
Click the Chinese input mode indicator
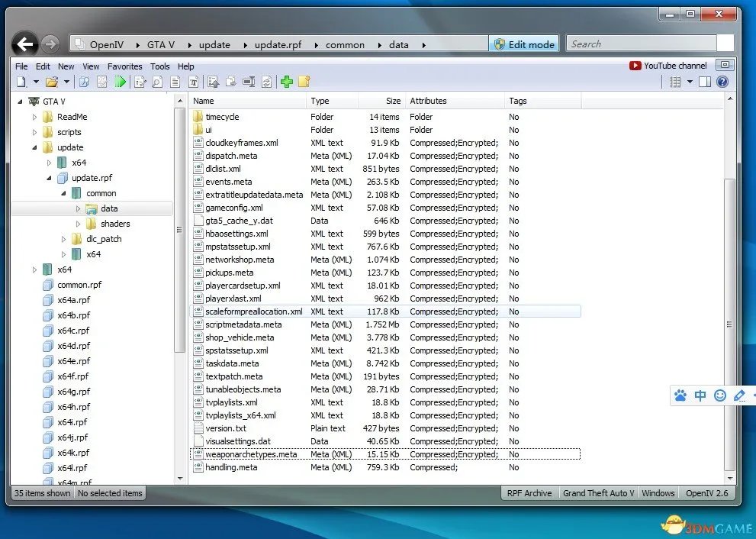(x=700, y=395)
